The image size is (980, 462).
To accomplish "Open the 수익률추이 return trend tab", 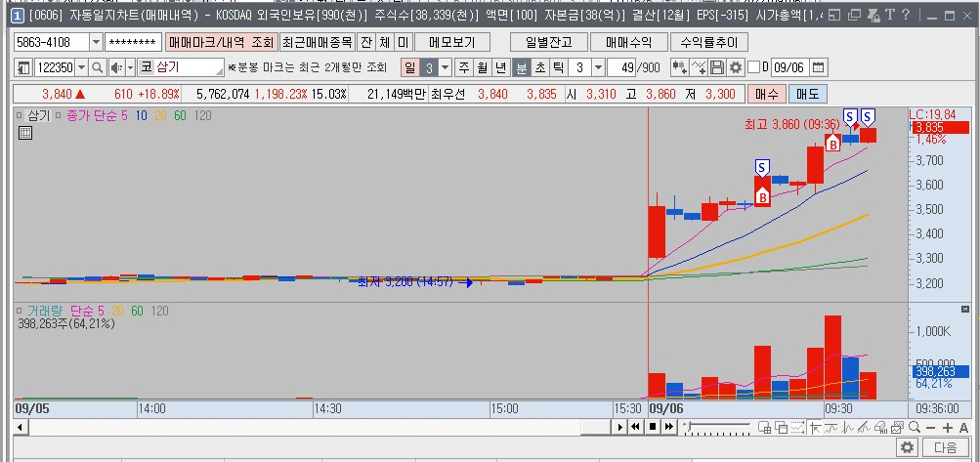I will click(708, 43).
